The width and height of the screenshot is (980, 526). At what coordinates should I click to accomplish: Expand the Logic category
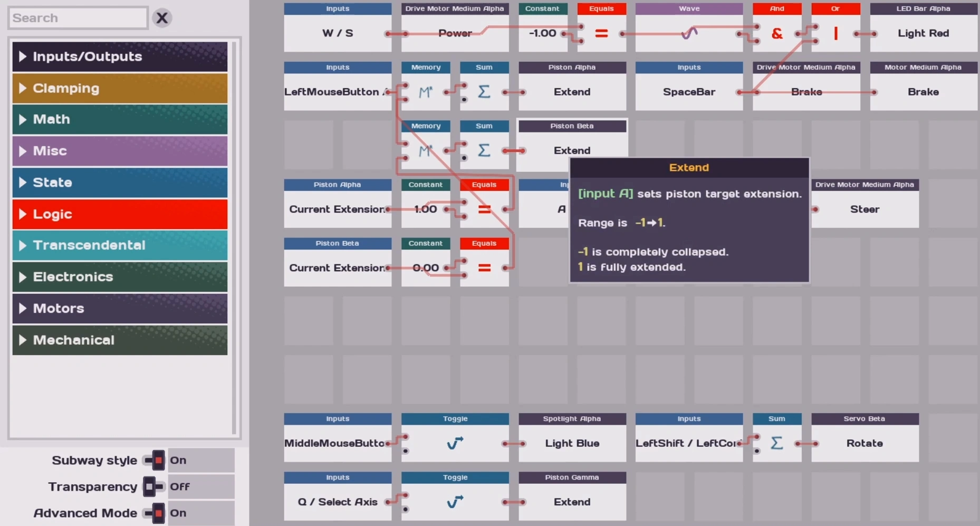point(120,214)
